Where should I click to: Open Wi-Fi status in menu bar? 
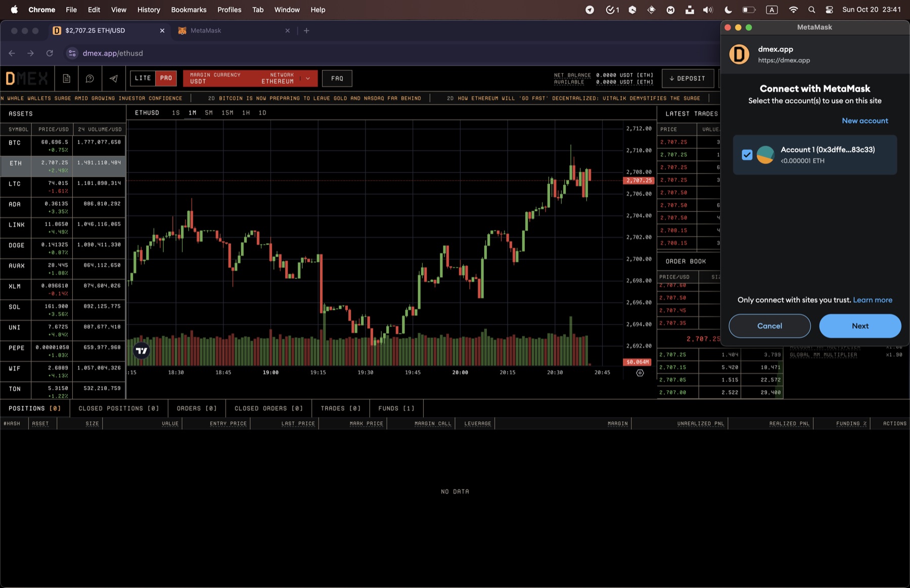pyautogui.click(x=793, y=10)
